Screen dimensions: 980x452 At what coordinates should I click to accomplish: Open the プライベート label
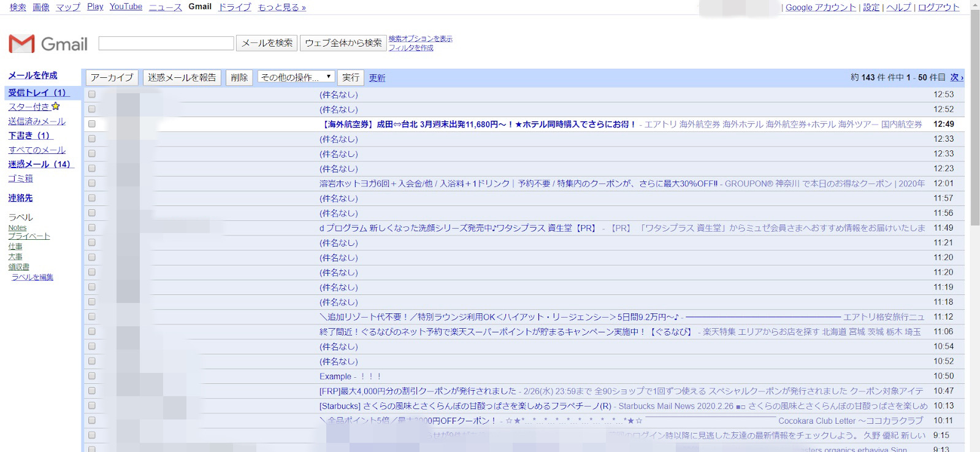point(29,236)
